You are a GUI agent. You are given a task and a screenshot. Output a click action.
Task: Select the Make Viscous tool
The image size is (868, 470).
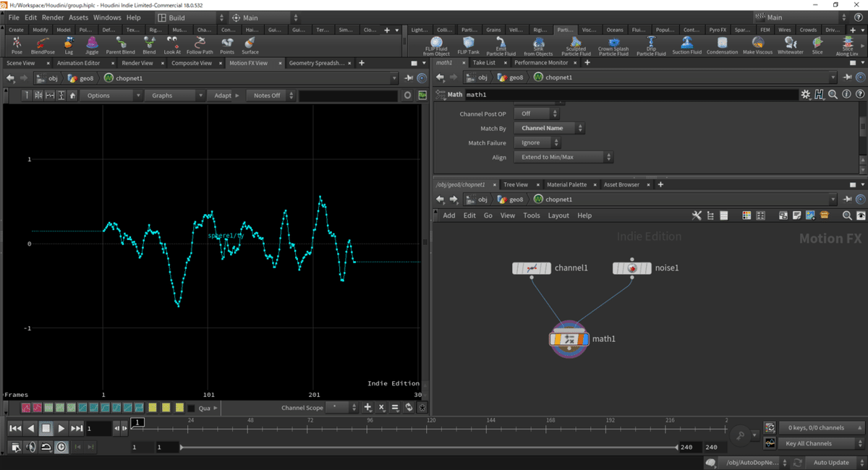click(758, 46)
